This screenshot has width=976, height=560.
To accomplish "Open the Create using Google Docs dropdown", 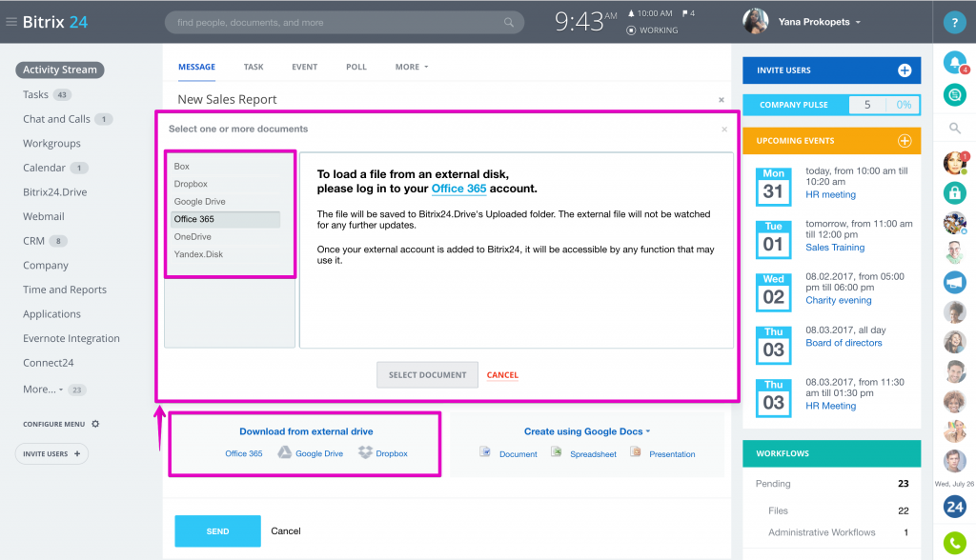I will coord(587,431).
